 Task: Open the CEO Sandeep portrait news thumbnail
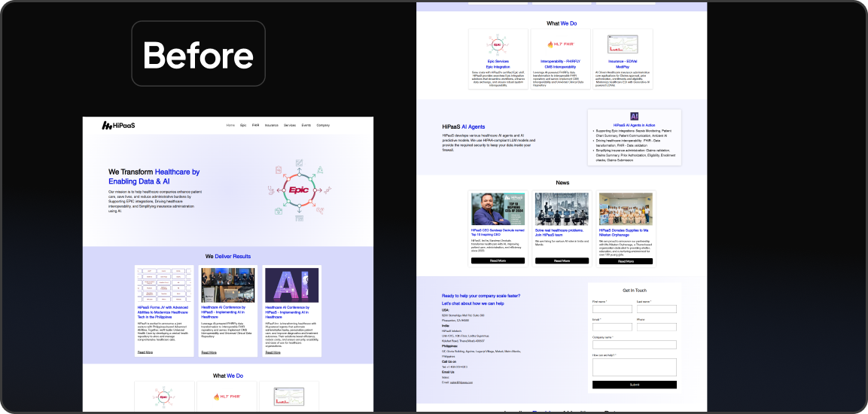click(498, 209)
